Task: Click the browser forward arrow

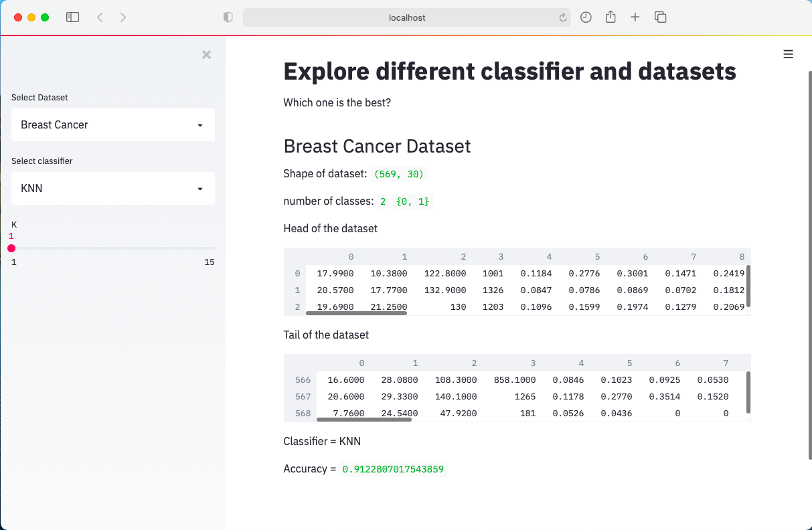Action: pos(123,17)
